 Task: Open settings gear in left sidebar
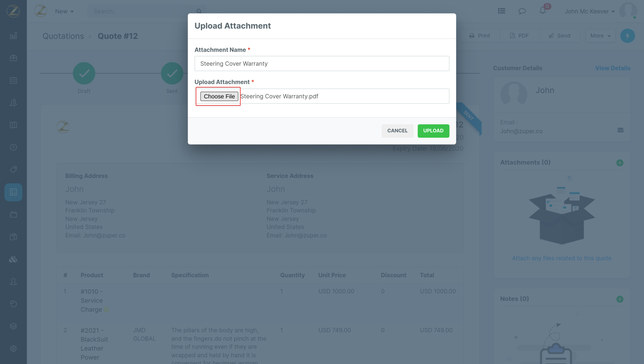pos(13,348)
